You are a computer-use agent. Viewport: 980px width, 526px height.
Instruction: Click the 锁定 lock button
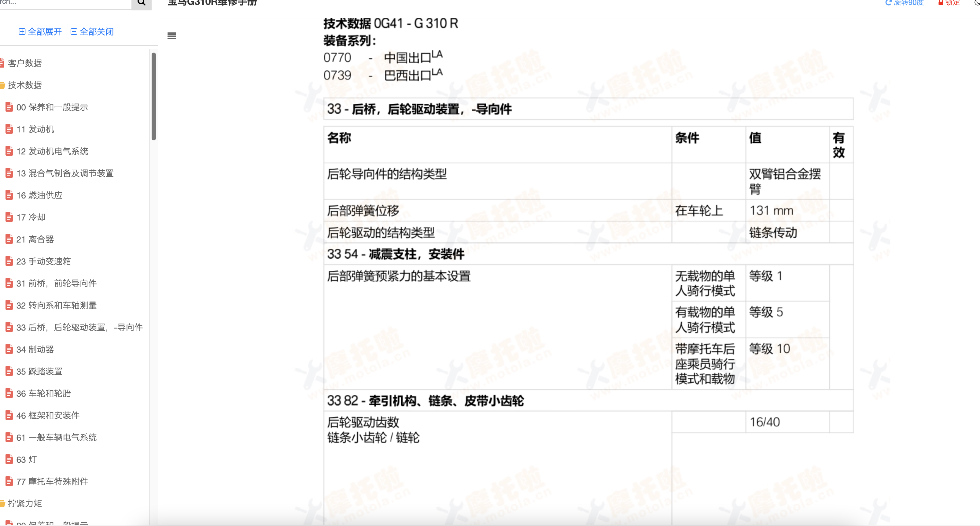[949, 3]
